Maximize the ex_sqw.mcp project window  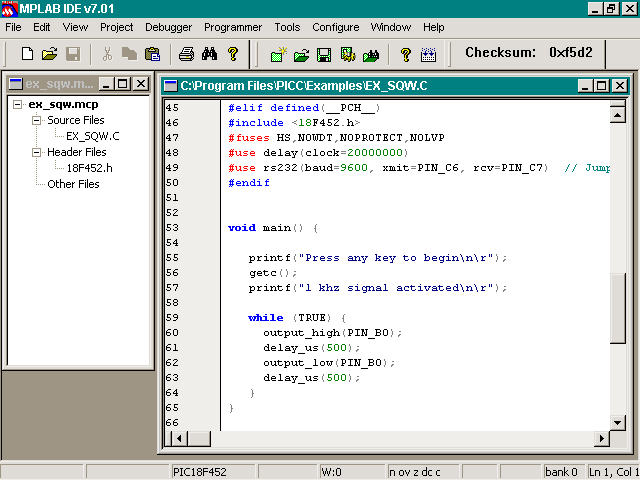(122, 84)
